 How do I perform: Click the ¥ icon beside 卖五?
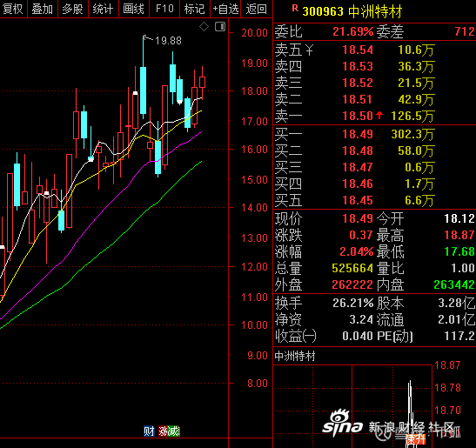pos(309,50)
